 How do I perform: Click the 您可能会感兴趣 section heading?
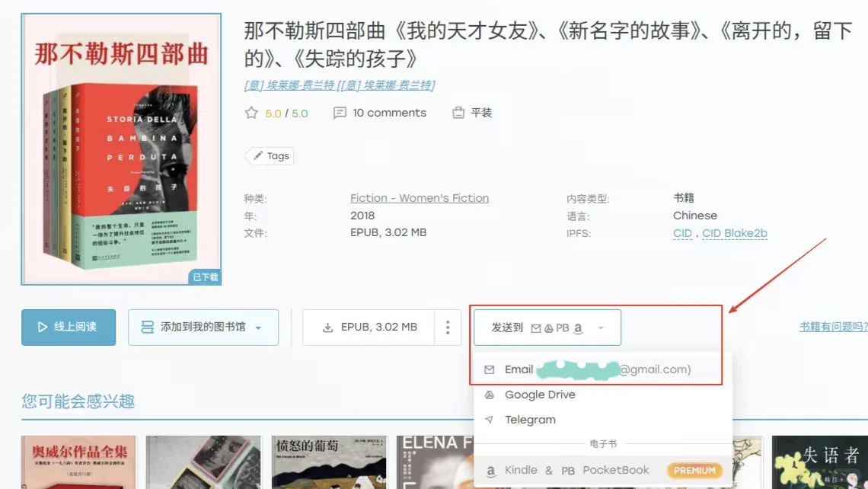(x=78, y=401)
